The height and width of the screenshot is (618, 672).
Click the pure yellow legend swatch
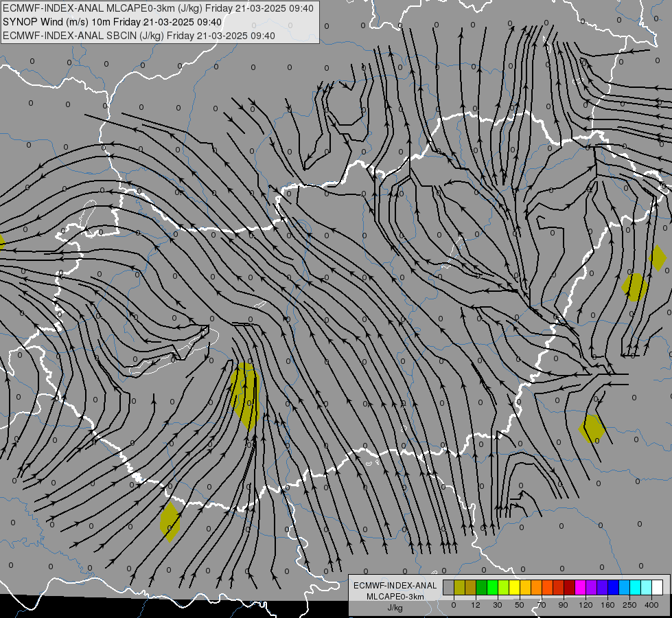pos(514,587)
